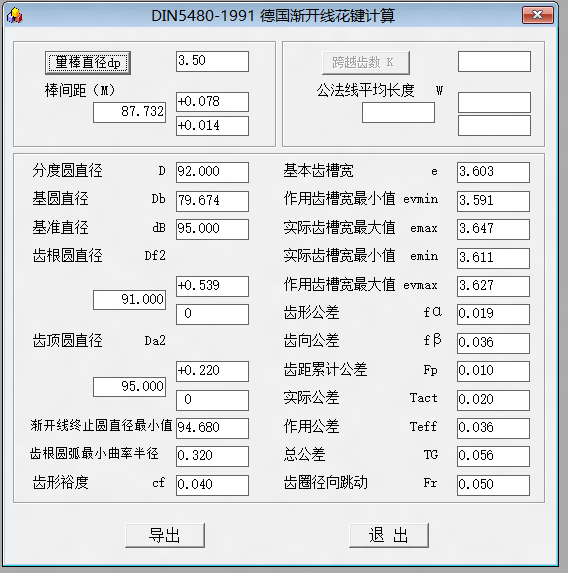This screenshot has height=573, width=568.
Task: Click the 齿根圆直径 value field 91.000
Action: 129,300
